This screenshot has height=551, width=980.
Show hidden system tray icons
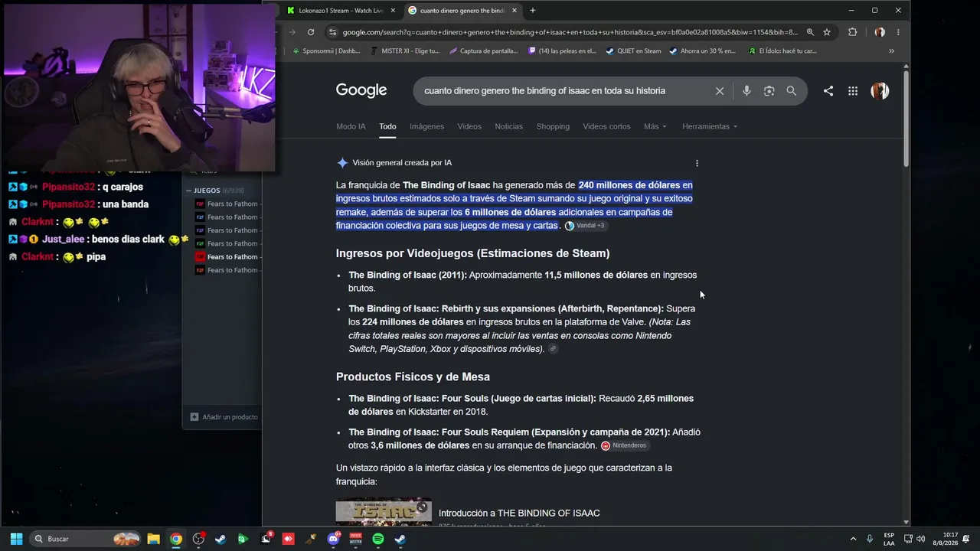click(853, 539)
